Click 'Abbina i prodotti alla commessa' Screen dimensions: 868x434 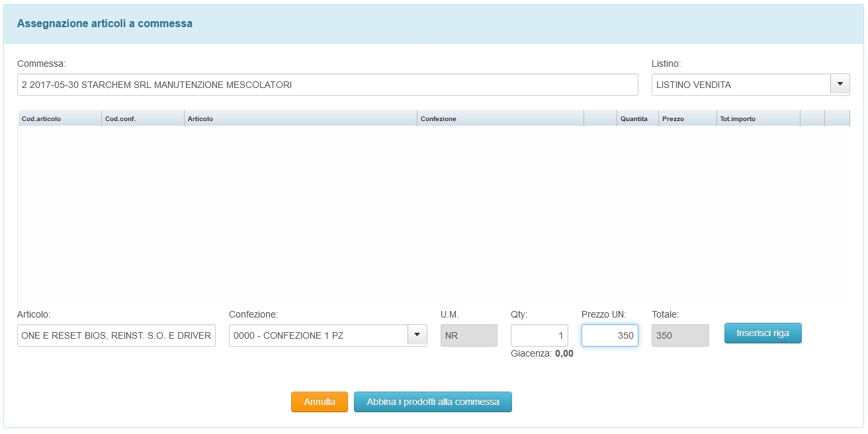tap(433, 402)
